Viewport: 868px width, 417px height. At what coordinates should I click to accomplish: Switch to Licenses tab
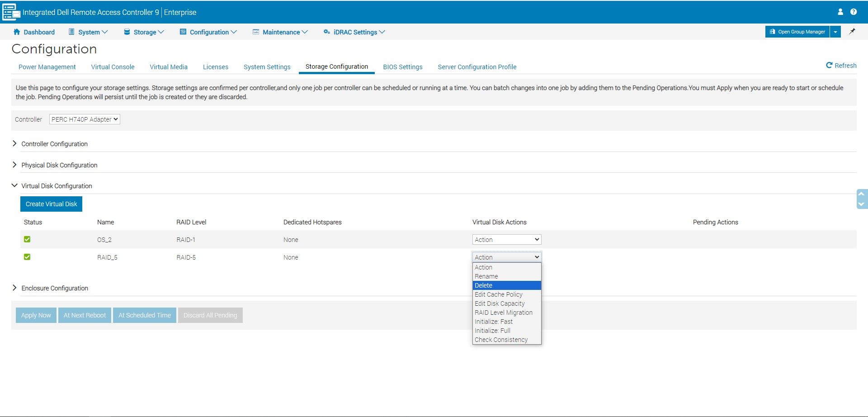(x=216, y=67)
